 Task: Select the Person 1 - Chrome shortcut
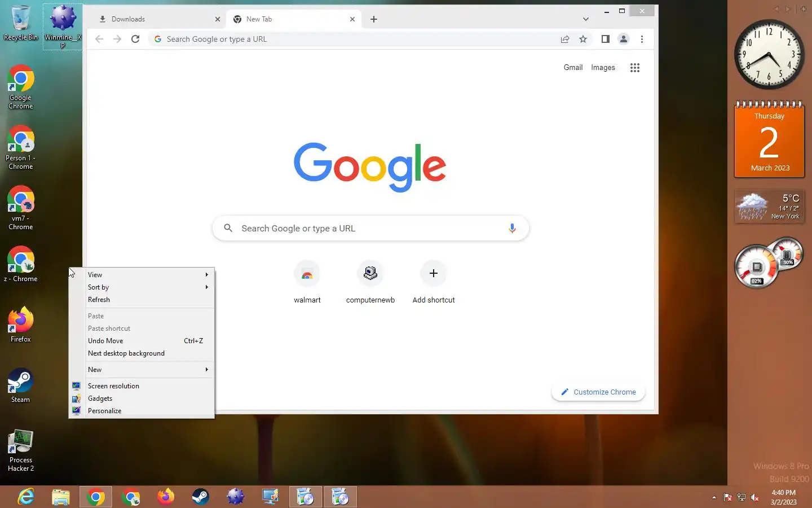click(21, 147)
